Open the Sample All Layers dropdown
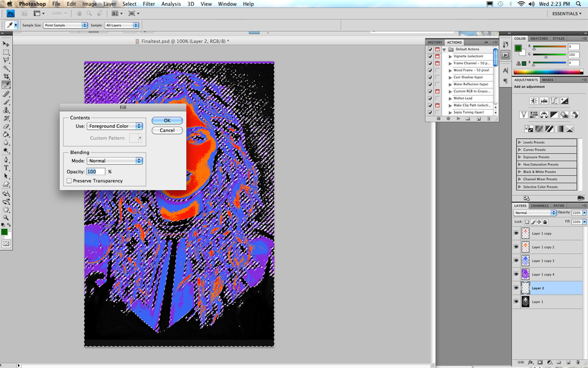This screenshot has height=368, width=588. tap(122, 25)
